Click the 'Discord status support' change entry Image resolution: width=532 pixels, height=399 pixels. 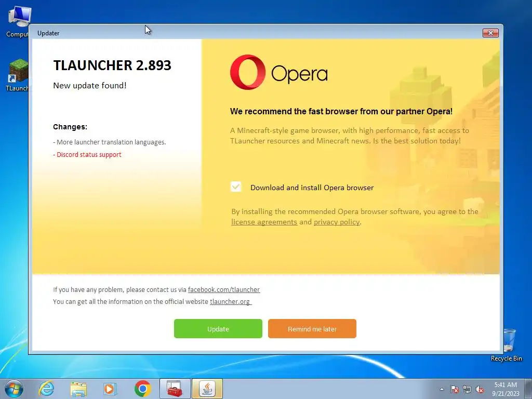pos(87,154)
